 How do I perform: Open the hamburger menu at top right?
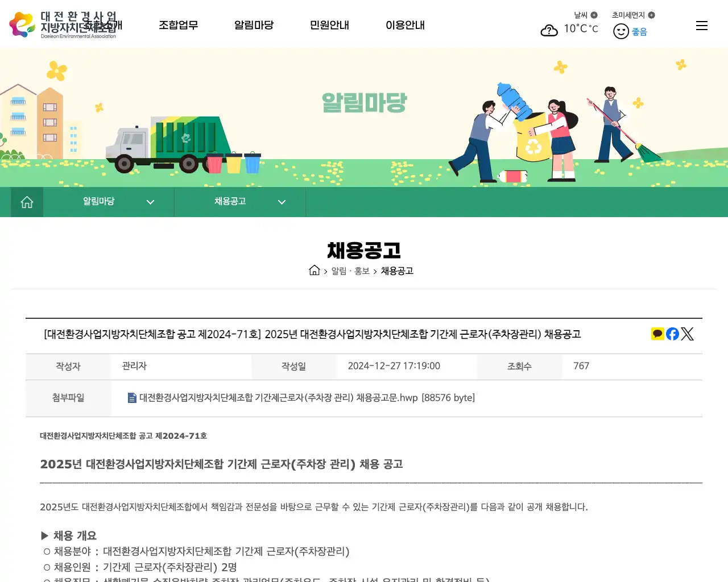click(701, 25)
